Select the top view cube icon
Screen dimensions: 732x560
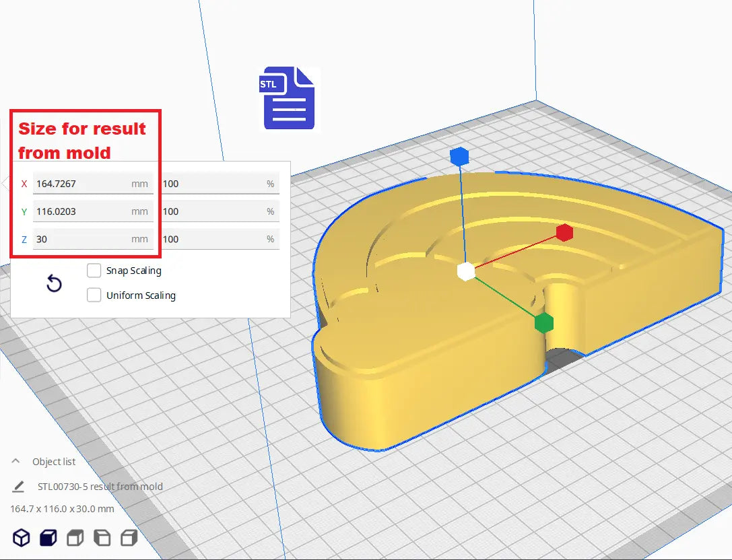(x=75, y=538)
